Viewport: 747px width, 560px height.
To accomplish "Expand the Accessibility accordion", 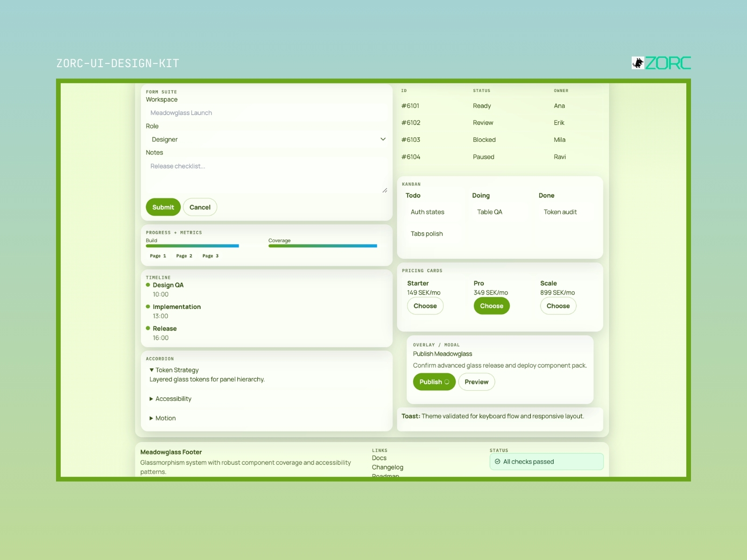I will 170,399.
